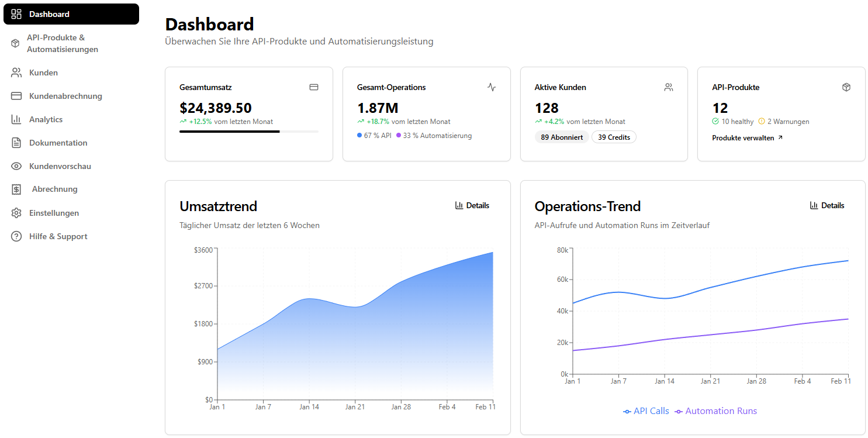868x438 pixels.
Task: Click the Kunden people icon in sidebar
Action: click(16, 72)
